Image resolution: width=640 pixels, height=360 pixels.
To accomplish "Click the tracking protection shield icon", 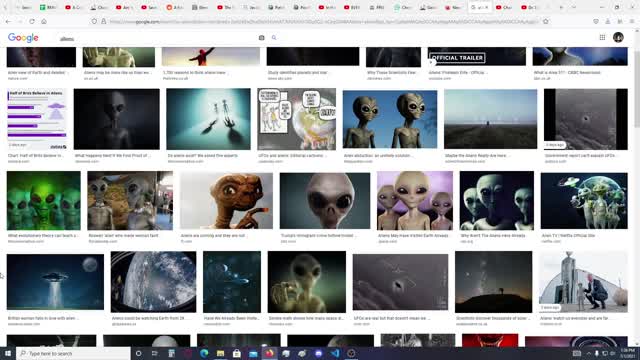I will [x=94, y=21].
